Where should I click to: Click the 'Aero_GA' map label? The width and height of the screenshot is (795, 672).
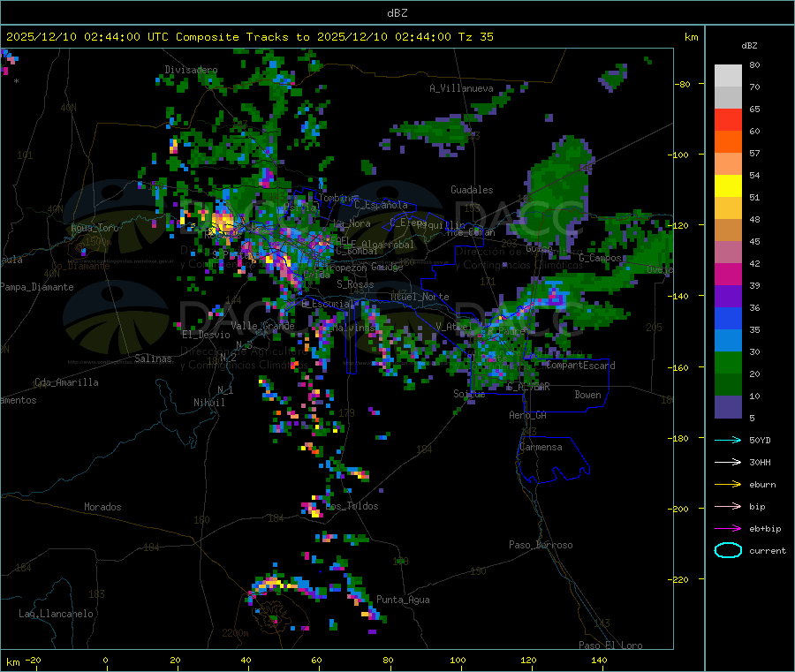pyautogui.click(x=528, y=415)
